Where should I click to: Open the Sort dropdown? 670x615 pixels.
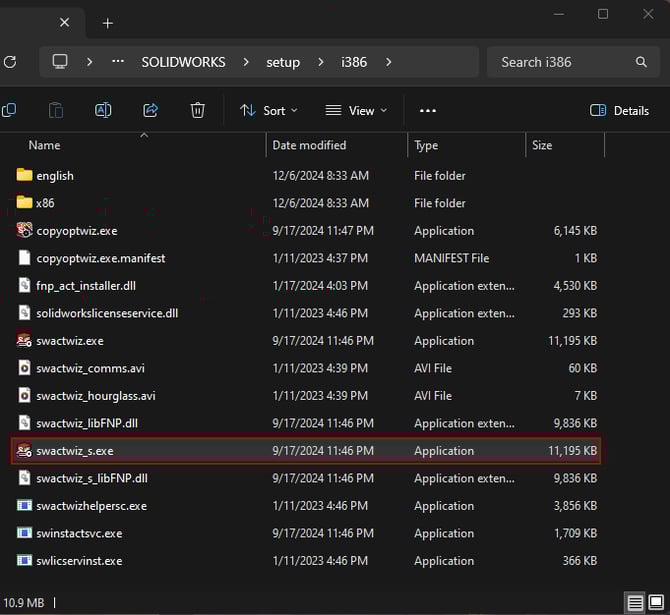pos(269,110)
